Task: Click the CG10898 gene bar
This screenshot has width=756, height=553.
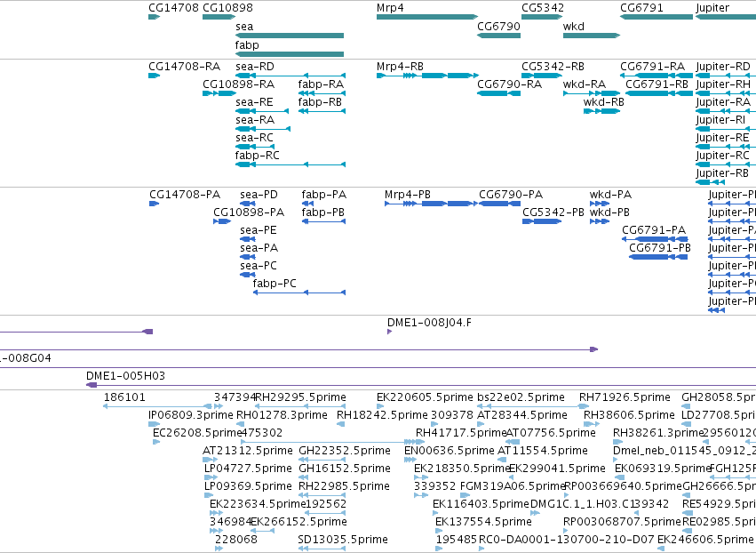Action: click(x=219, y=17)
